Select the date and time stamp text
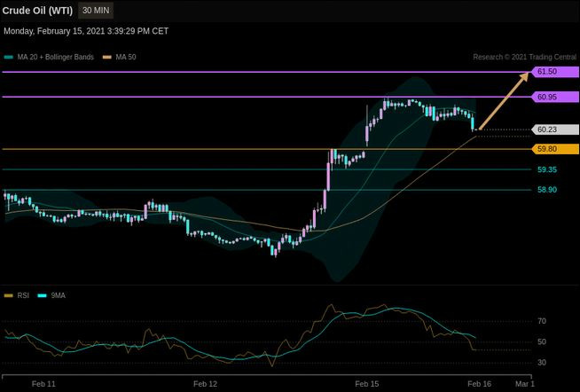Image resolution: width=580 pixels, height=392 pixels. [86, 31]
